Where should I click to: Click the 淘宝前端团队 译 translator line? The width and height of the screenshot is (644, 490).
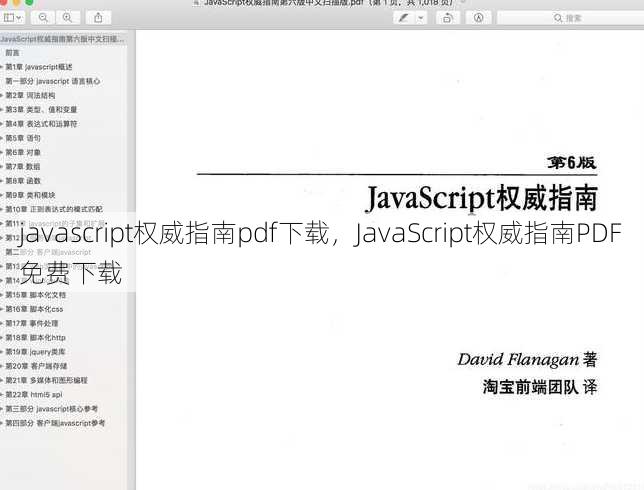pyautogui.click(x=540, y=387)
